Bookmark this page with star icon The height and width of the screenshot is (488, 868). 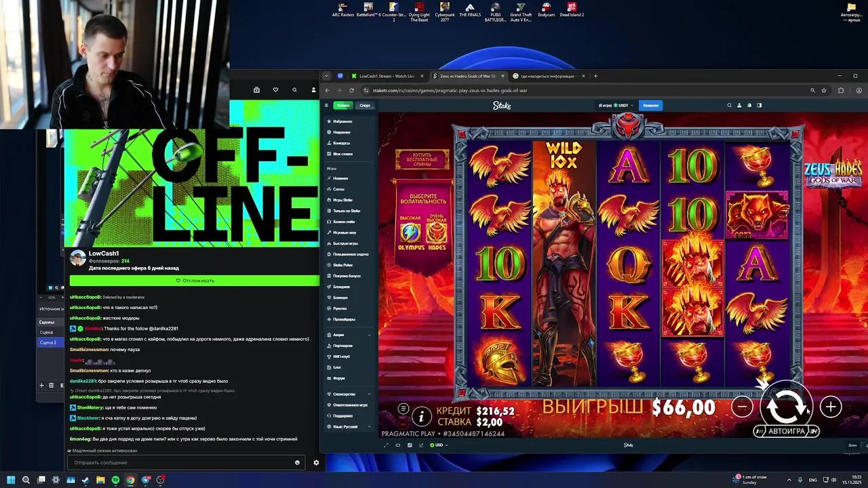tap(824, 90)
